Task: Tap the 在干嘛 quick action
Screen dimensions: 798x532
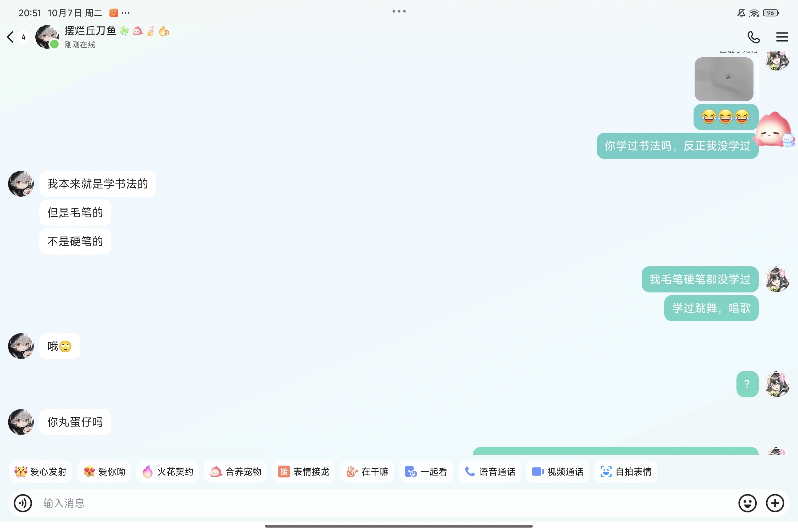Action: coord(367,472)
